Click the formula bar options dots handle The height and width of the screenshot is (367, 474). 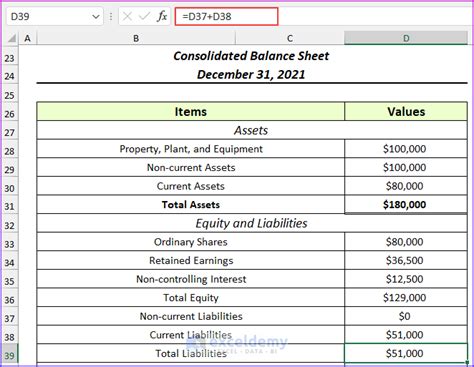point(111,16)
